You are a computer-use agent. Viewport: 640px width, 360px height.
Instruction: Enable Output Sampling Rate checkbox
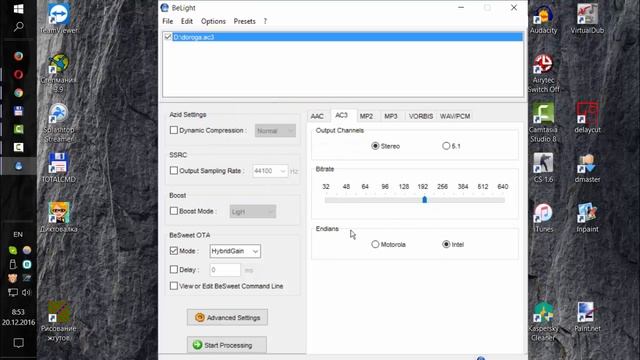point(174,170)
